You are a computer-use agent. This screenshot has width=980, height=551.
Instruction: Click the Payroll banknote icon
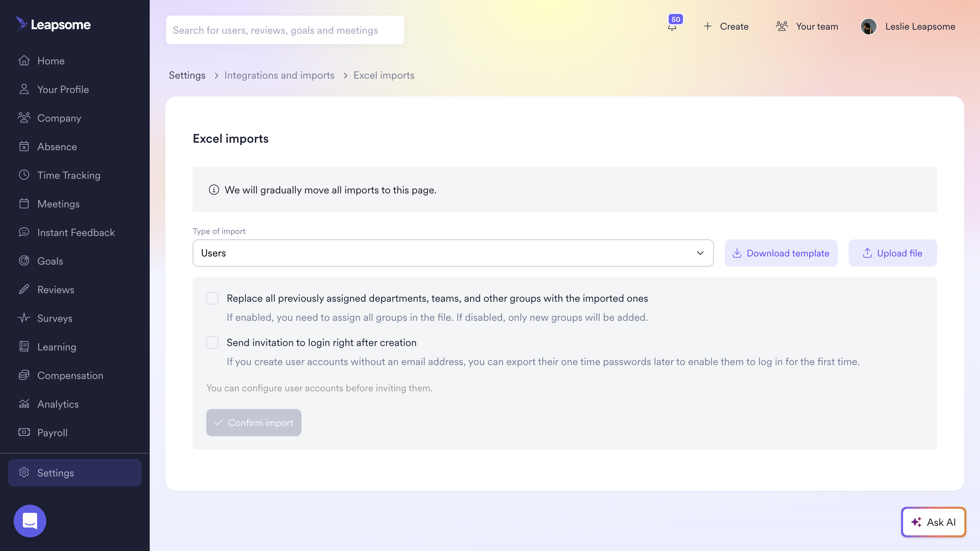tap(24, 432)
